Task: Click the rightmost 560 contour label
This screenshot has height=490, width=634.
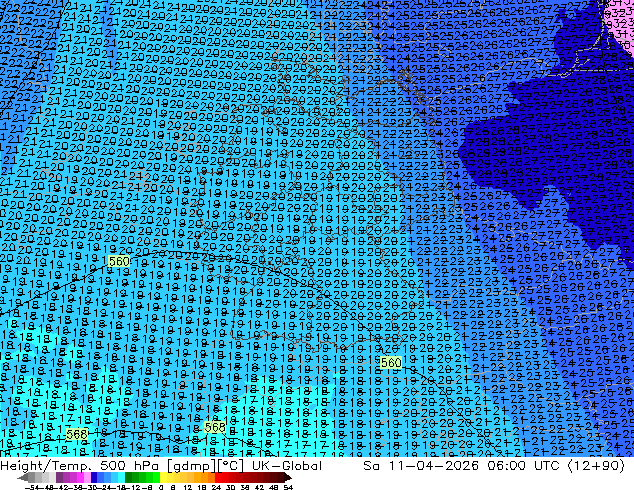Action: (391, 363)
